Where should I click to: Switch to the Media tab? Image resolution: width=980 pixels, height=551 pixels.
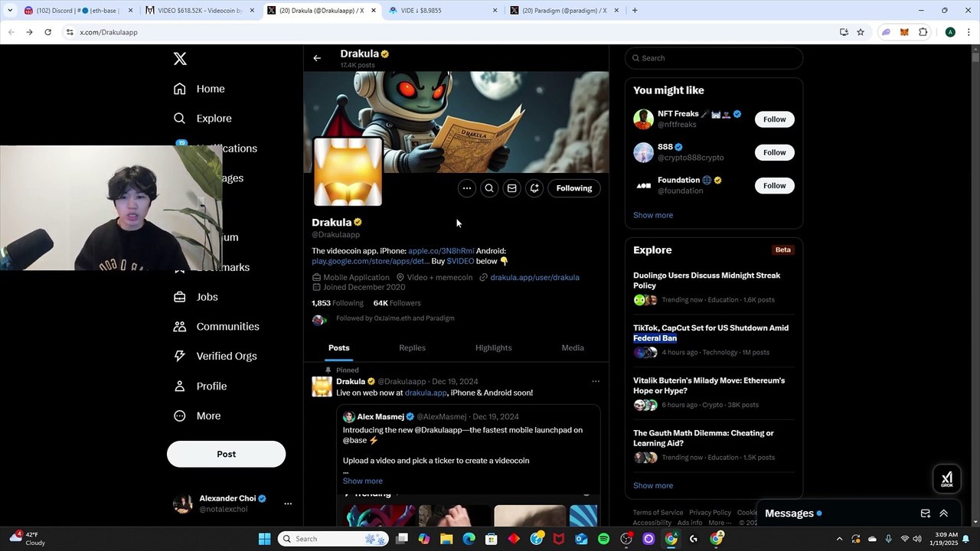(573, 348)
